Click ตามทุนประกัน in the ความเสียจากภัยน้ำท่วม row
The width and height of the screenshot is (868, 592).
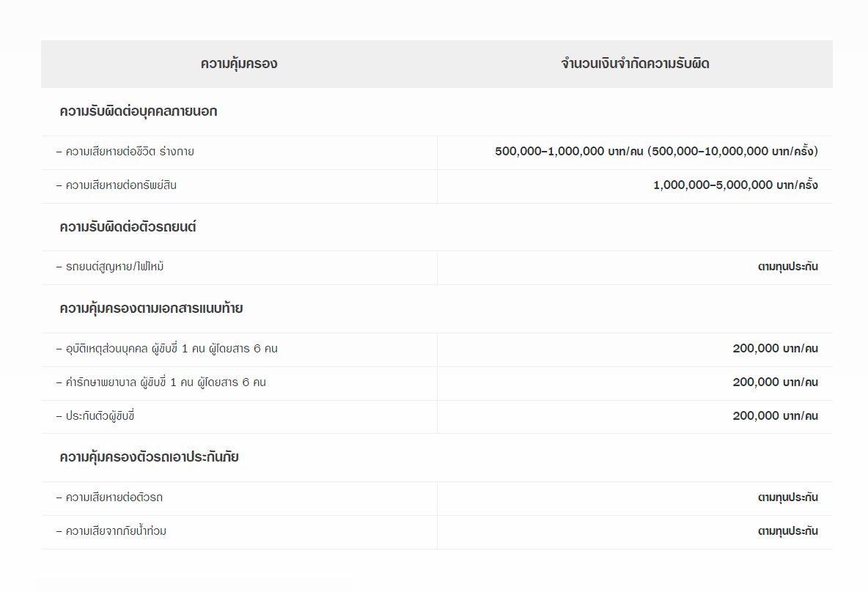[x=787, y=531]
